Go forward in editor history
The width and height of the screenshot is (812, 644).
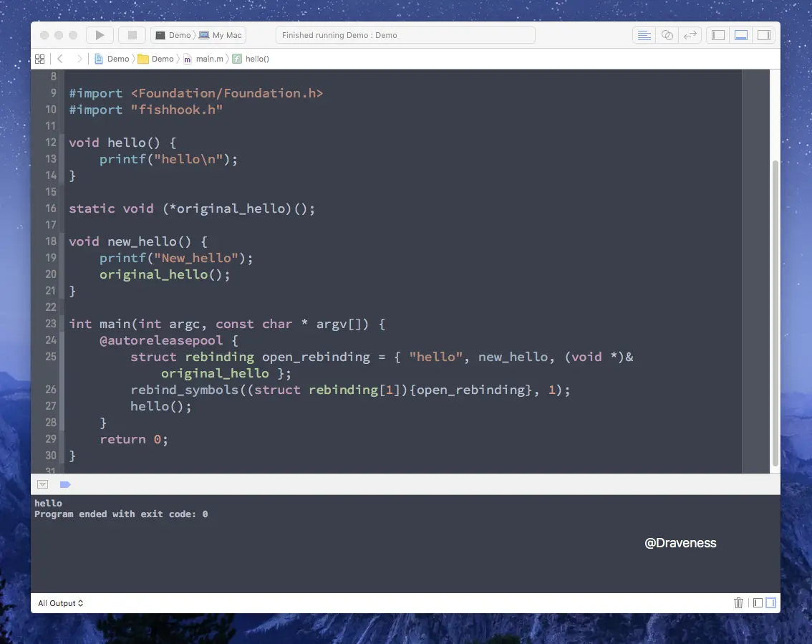(x=79, y=59)
